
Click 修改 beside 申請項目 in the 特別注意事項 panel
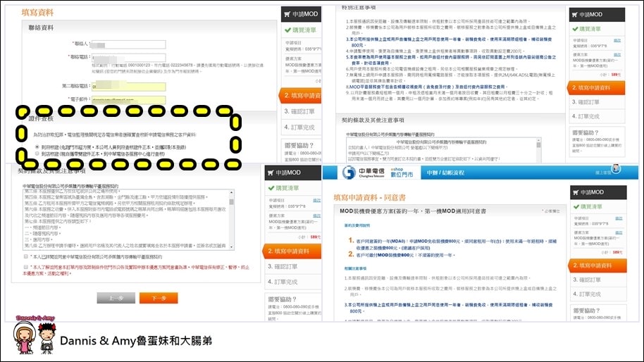point(617,41)
